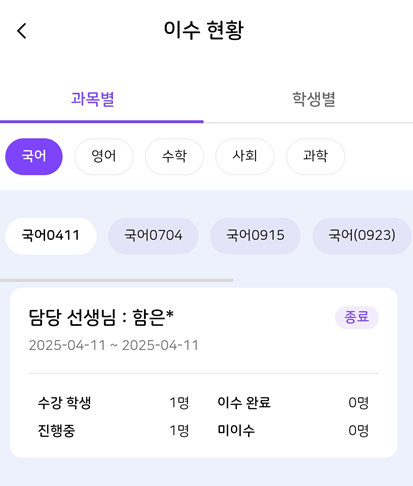Choose the 과학 subject filter
The width and height of the screenshot is (413, 486).
[x=316, y=156]
